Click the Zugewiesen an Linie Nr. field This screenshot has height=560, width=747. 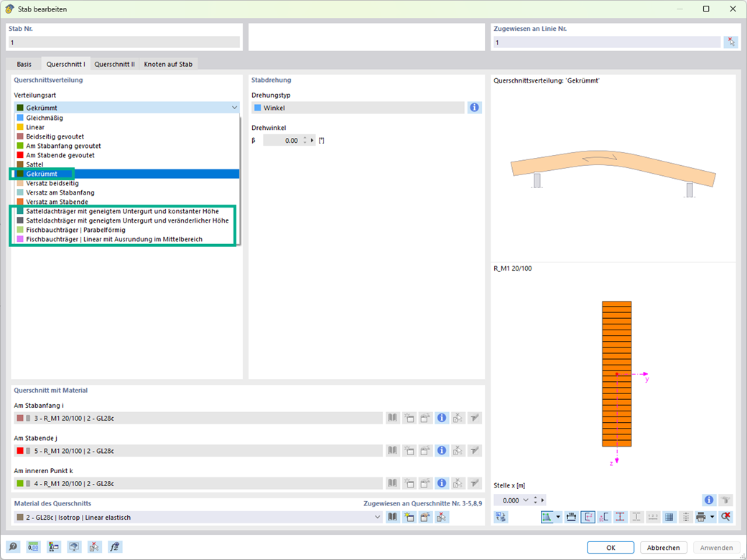click(607, 42)
